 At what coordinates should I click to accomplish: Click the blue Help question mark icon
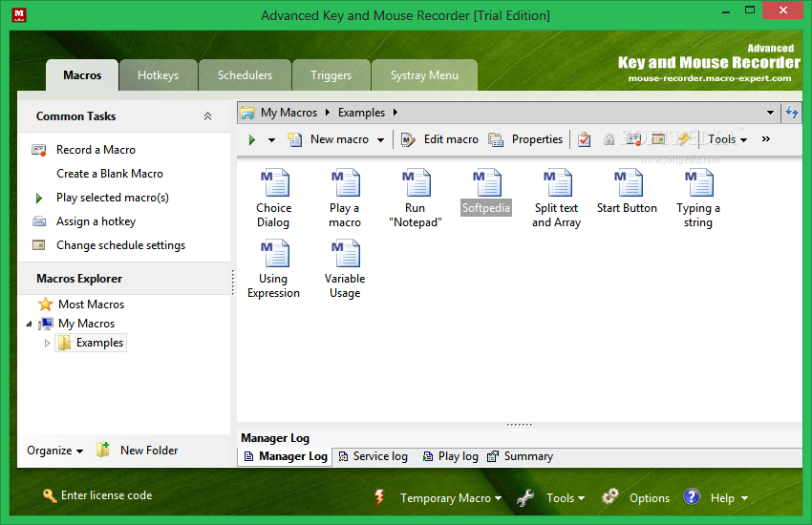[x=692, y=497]
